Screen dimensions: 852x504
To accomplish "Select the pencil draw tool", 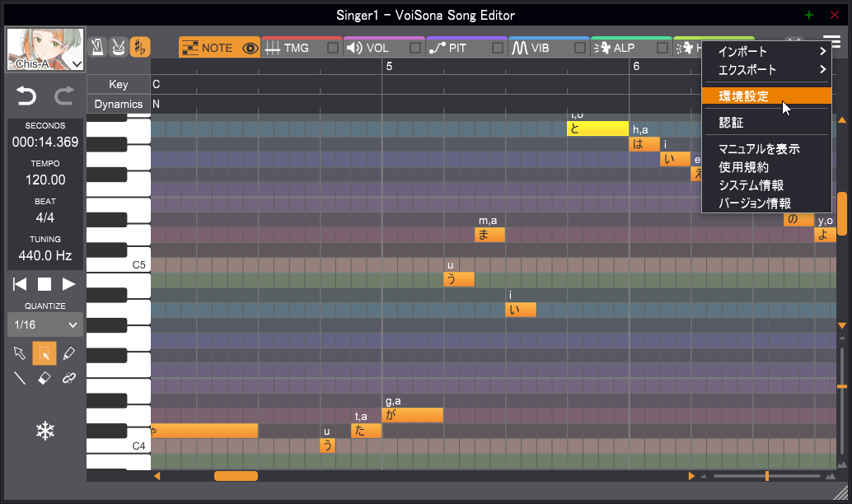I will pyautogui.click(x=69, y=353).
